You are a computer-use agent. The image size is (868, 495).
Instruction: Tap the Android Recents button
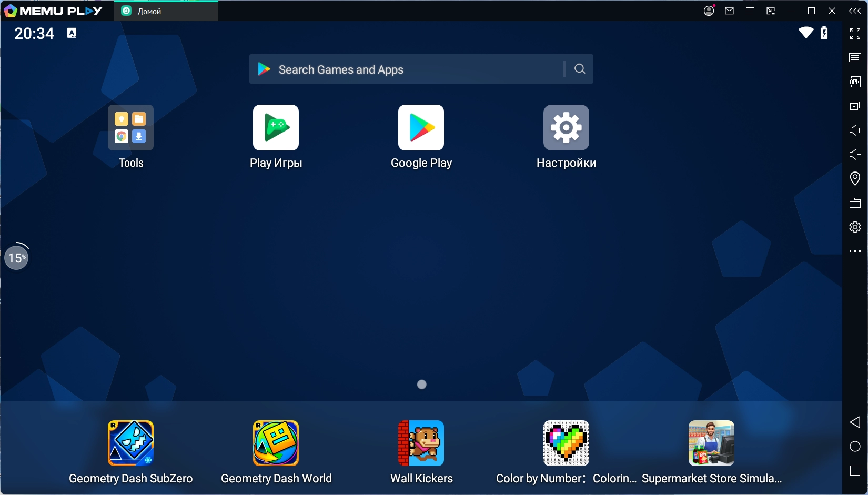coord(855,471)
